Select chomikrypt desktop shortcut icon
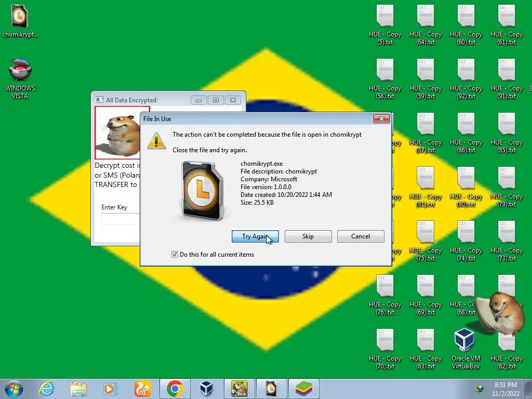The width and height of the screenshot is (532, 399). coord(20,21)
